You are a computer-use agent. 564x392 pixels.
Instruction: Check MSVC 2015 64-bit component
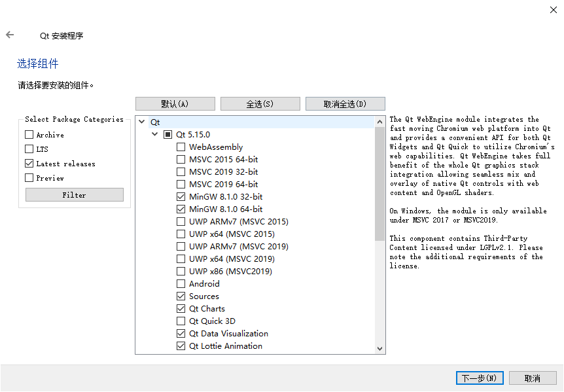[x=181, y=159]
